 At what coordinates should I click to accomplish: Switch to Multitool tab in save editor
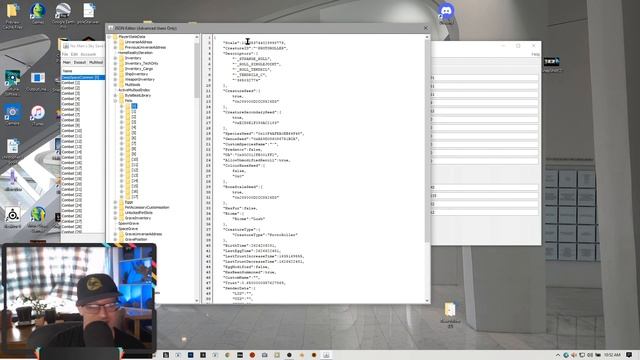(x=96, y=62)
